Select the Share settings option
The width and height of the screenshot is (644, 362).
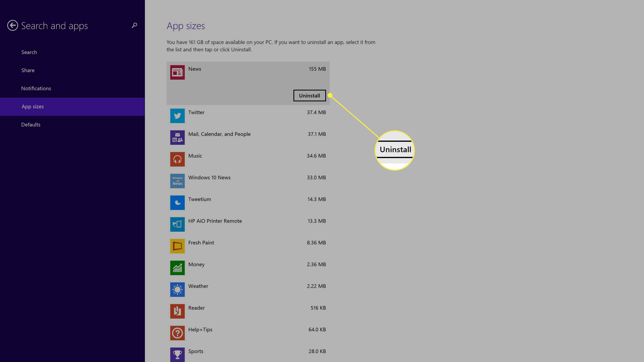pyautogui.click(x=28, y=70)
